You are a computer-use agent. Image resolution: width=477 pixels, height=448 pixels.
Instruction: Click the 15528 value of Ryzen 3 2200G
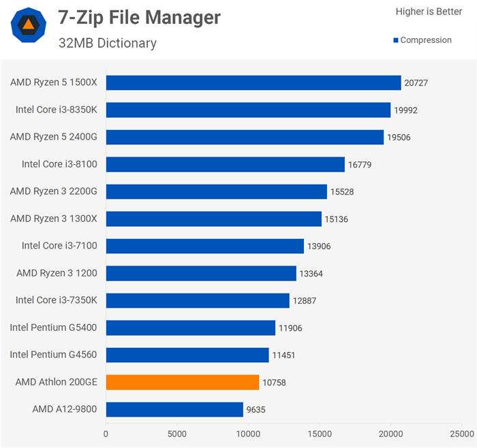click(x=341, y=192)
